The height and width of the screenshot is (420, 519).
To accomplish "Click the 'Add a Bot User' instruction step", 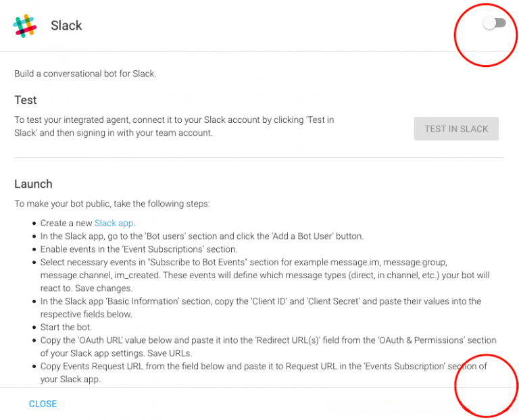I will (201, 236).
